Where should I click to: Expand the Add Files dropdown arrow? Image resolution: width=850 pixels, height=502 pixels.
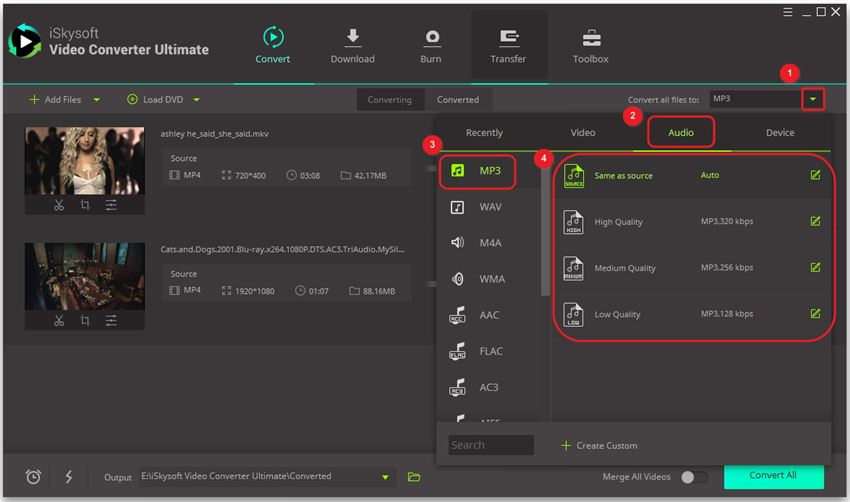97,100
